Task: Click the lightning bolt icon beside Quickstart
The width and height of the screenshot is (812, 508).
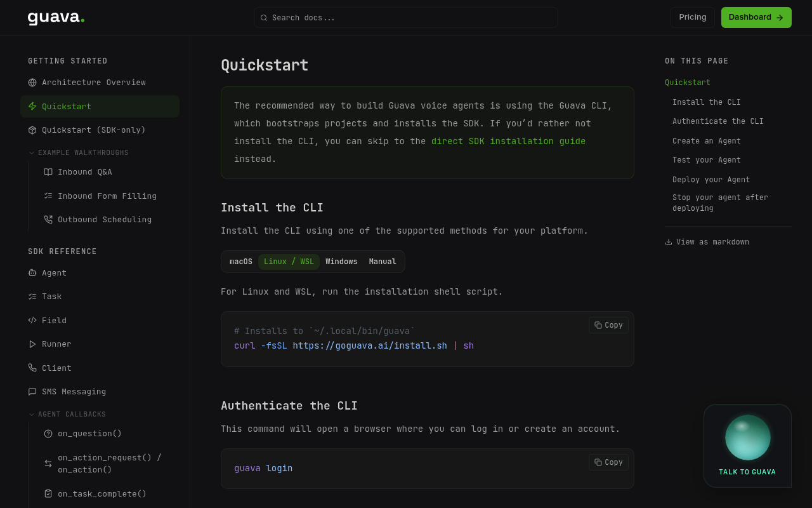Action: coord(32,106)
